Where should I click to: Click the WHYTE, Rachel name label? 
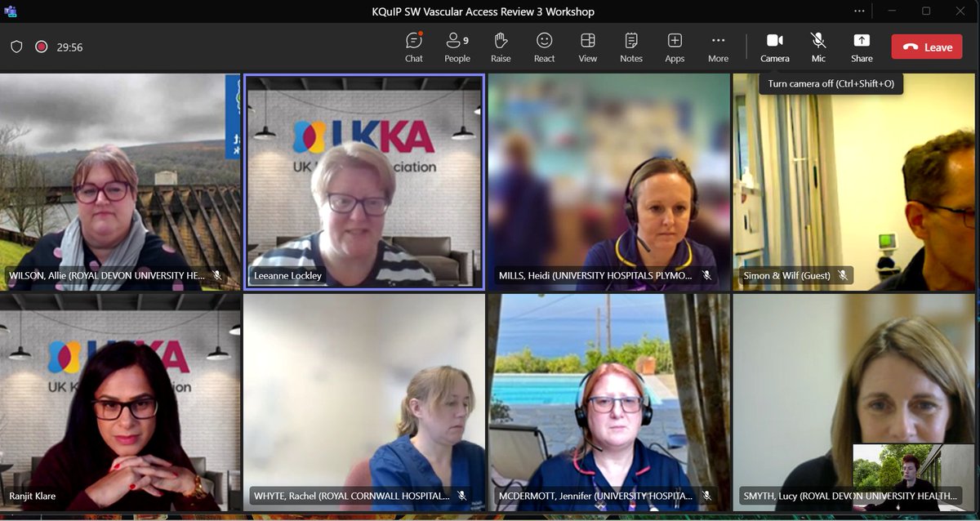pyautogui.click(x=351, y=496)
